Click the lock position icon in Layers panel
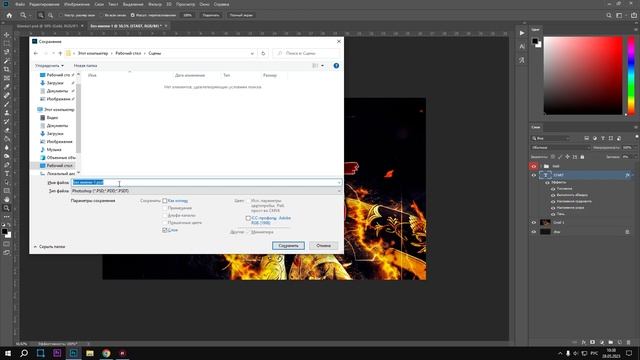The width and height of the screenshot is (640, 360). click(567, 157)
